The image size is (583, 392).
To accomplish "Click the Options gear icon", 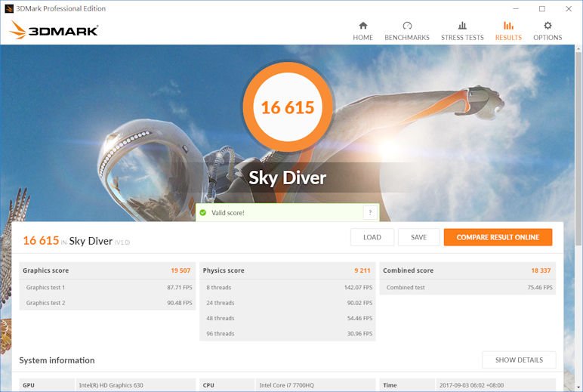I will pos(548,25).
